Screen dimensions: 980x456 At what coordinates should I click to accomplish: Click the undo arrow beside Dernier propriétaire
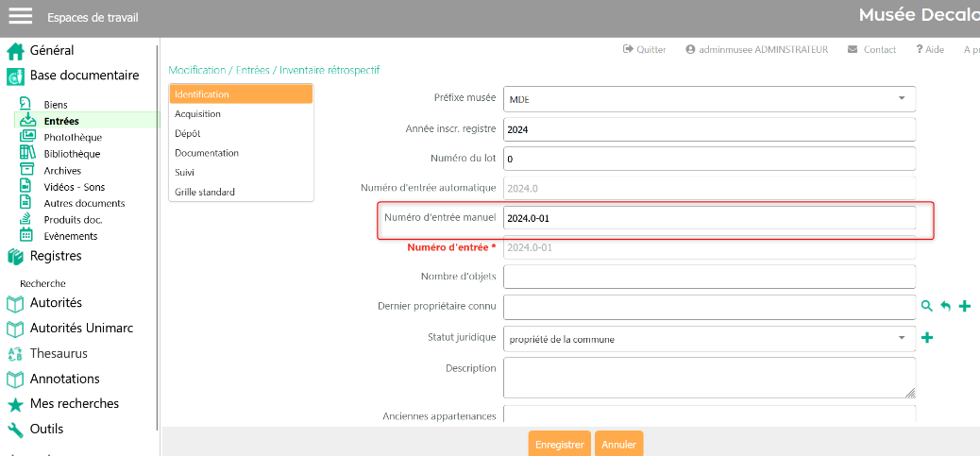tap(945, 307)
